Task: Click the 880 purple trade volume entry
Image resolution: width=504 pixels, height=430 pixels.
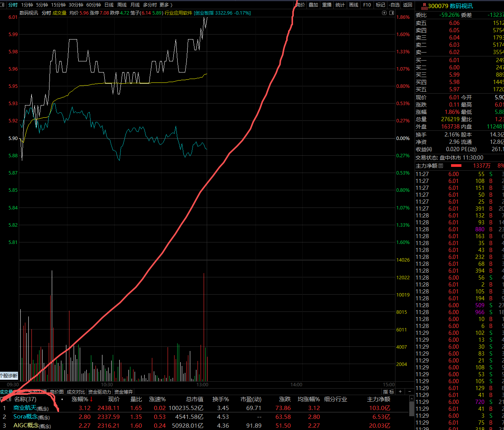Action: [x=480, y=229]
